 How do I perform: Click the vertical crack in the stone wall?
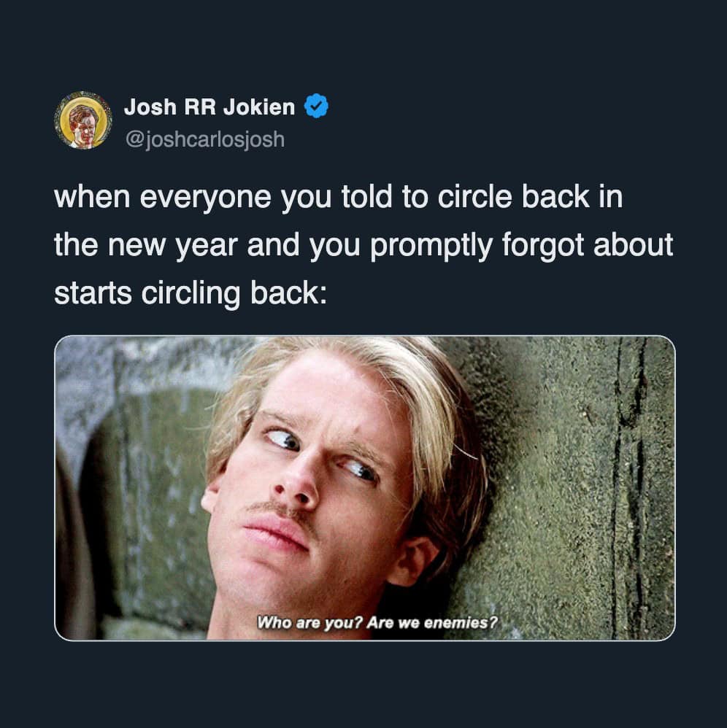[629, 487]
